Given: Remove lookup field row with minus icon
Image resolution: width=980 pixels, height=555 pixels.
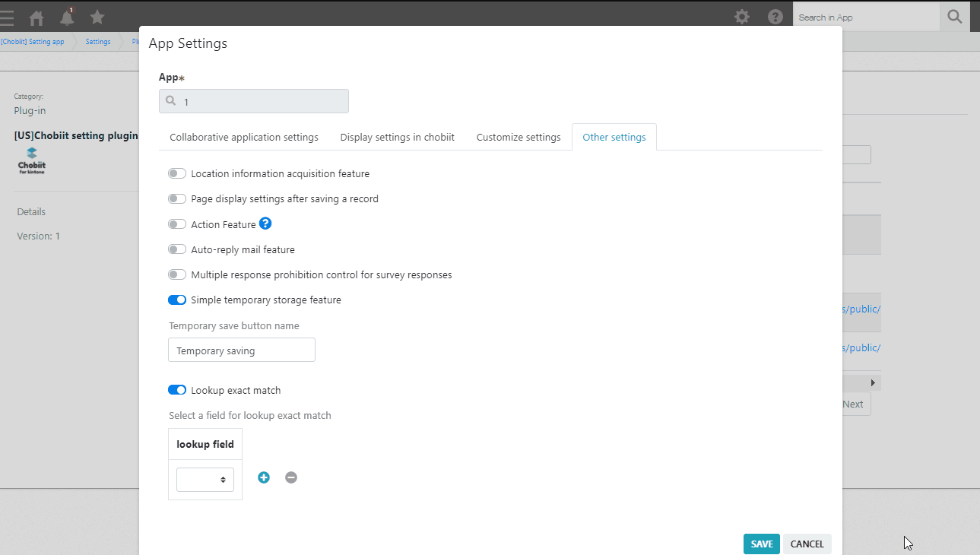Looking at the screenshot, I should pos(291,477).
